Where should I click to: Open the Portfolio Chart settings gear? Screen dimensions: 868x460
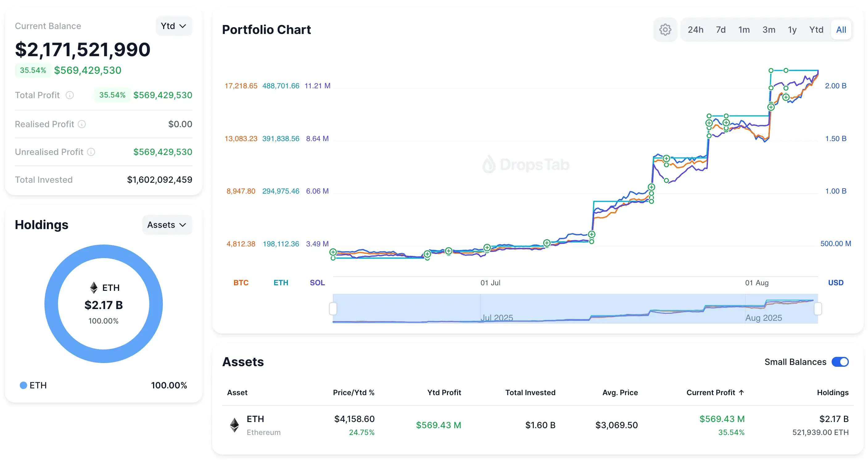665,29
